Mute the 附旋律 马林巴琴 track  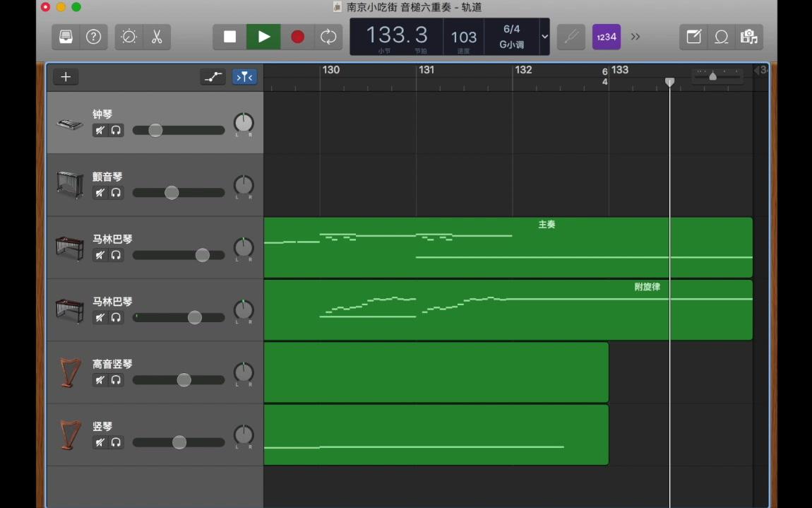point(100,317)
